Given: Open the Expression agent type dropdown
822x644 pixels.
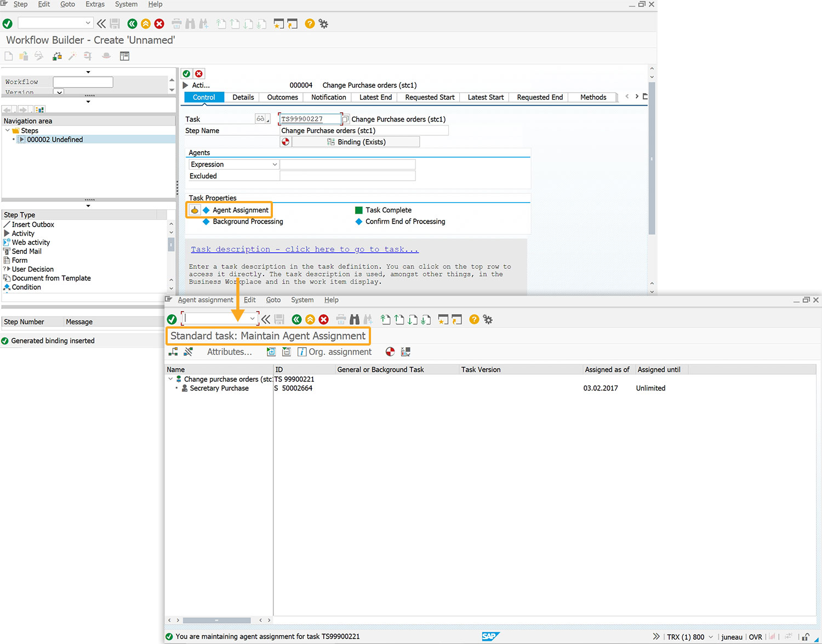Looking at the screenshot, I should pos(275,164).
